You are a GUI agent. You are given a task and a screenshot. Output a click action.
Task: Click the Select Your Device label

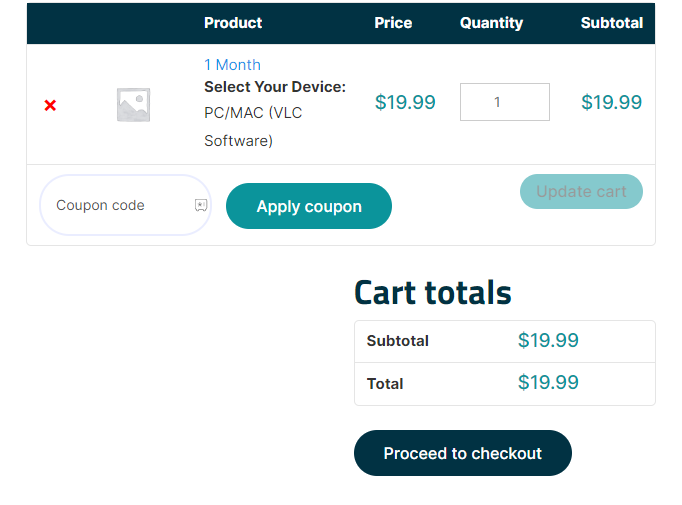point(275,87)
